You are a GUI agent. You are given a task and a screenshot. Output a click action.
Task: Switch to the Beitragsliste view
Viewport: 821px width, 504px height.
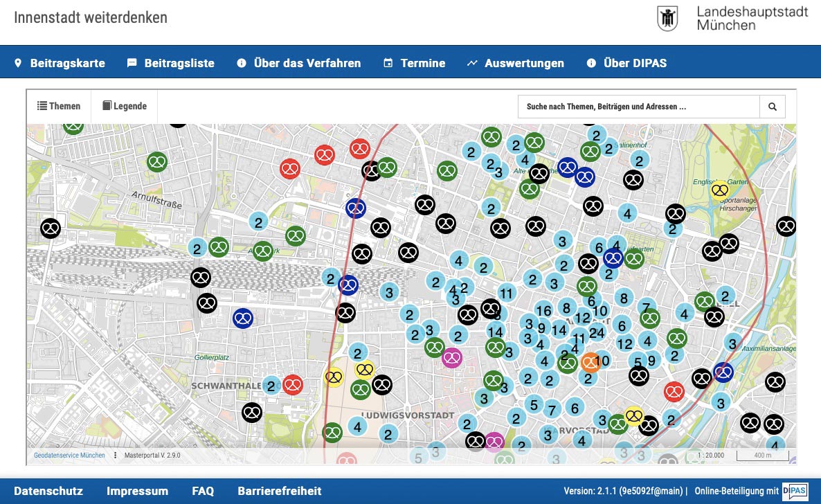point(171,63)
